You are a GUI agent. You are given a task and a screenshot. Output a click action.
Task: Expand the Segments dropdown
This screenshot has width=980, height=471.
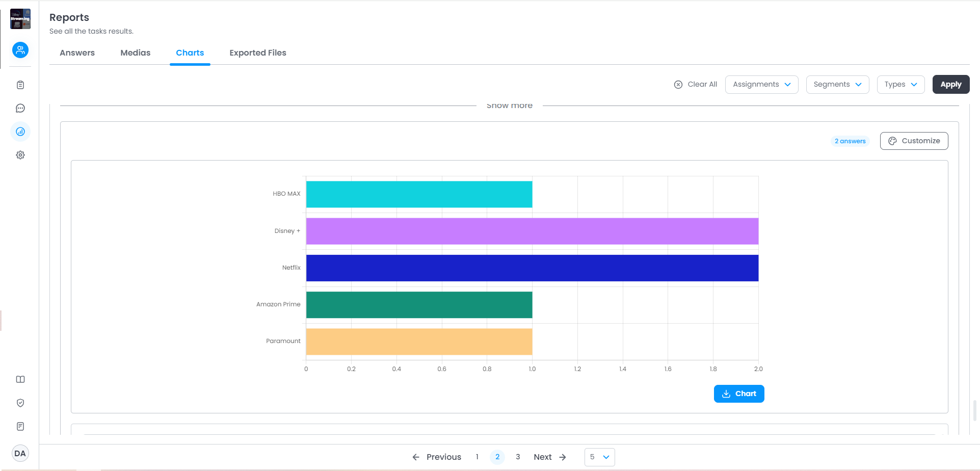[x=838, y=84]
